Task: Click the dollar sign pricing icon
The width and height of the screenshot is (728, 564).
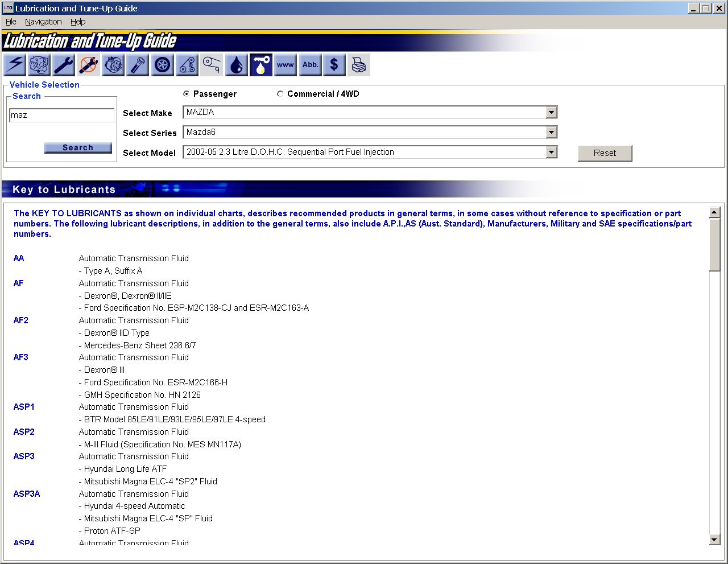Action: 334,65
